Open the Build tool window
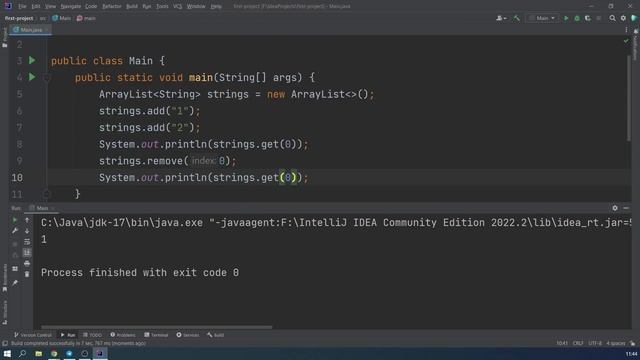This screenshot has height=360, width=640. 216,335
